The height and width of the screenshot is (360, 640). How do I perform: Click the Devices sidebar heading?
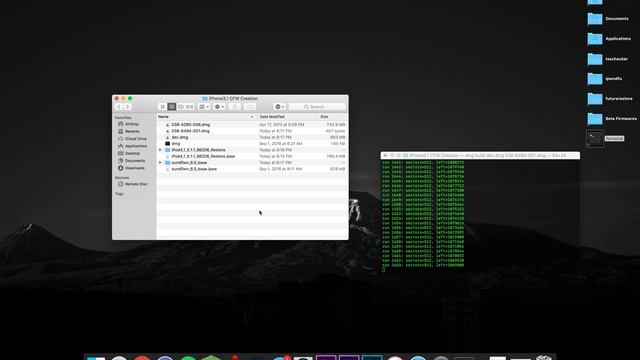122,178
